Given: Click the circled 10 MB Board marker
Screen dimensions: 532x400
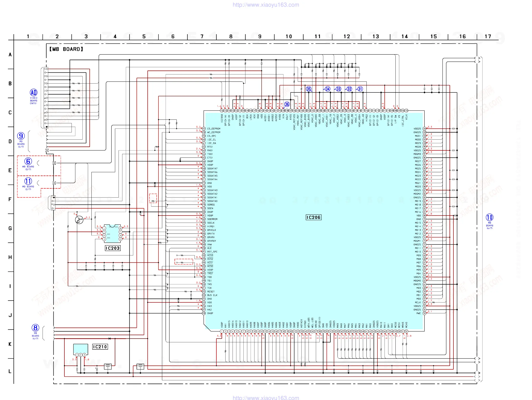Looking at the screenshot, I should click(x=489, y=217).
